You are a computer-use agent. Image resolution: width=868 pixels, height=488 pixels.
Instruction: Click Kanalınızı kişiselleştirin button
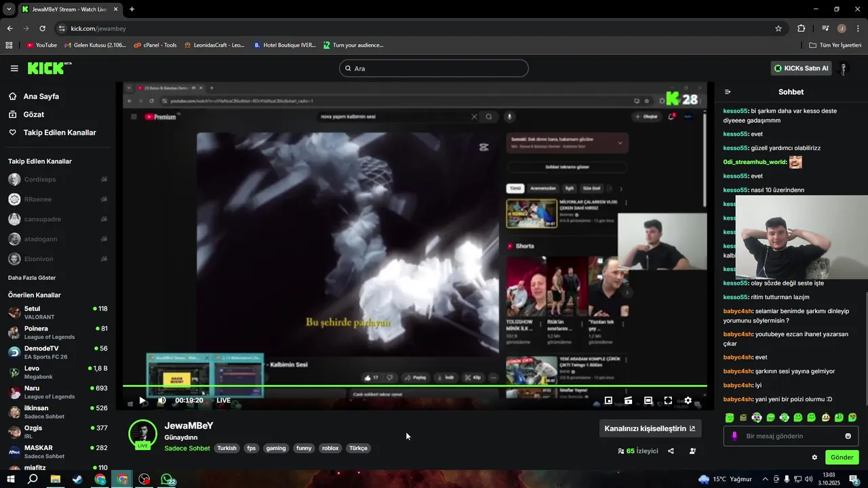pyautogui.click(x=650, y=428)
